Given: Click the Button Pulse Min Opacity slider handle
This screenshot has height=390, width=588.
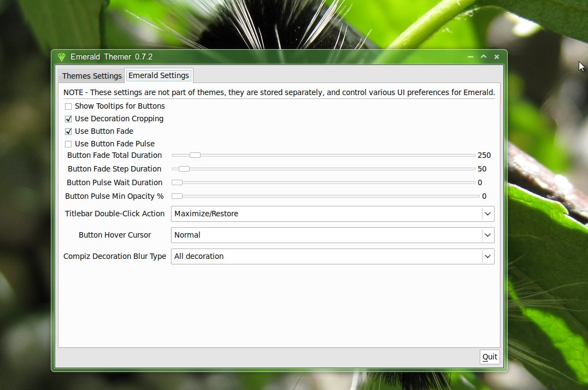Looking at the screenshot, I should [x=177, y=196].
